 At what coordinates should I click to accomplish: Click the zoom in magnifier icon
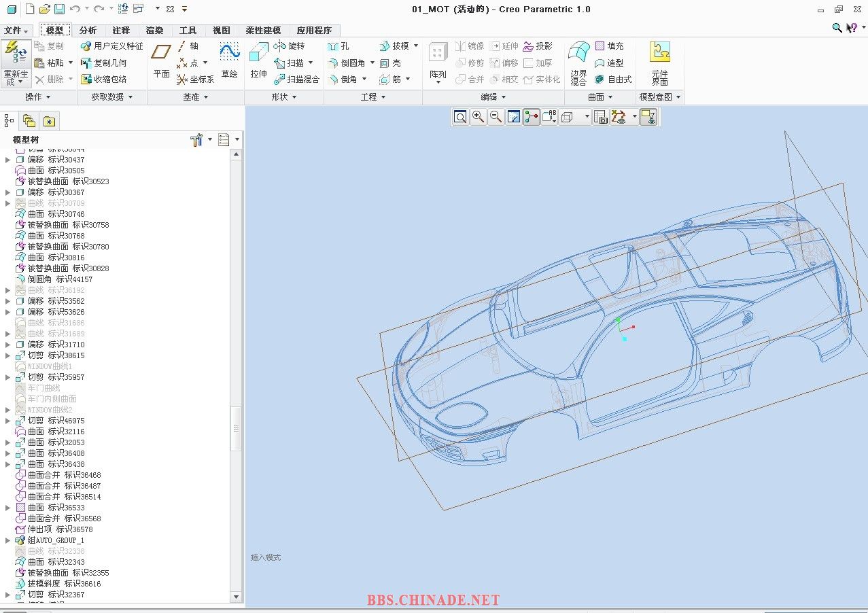[x=479, y=117]
